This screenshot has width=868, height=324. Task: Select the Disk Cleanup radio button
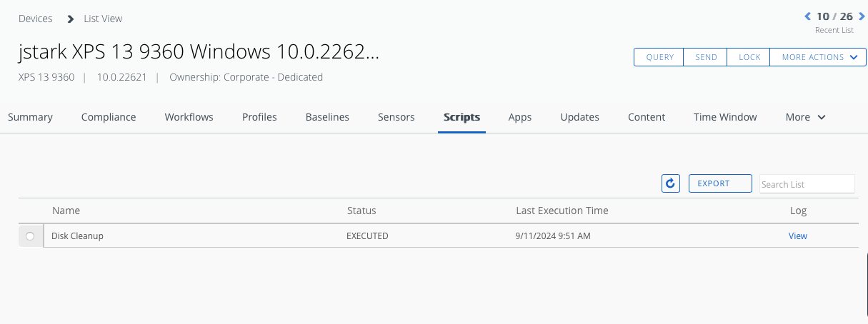pyautogui.click(x=30, y=236)
